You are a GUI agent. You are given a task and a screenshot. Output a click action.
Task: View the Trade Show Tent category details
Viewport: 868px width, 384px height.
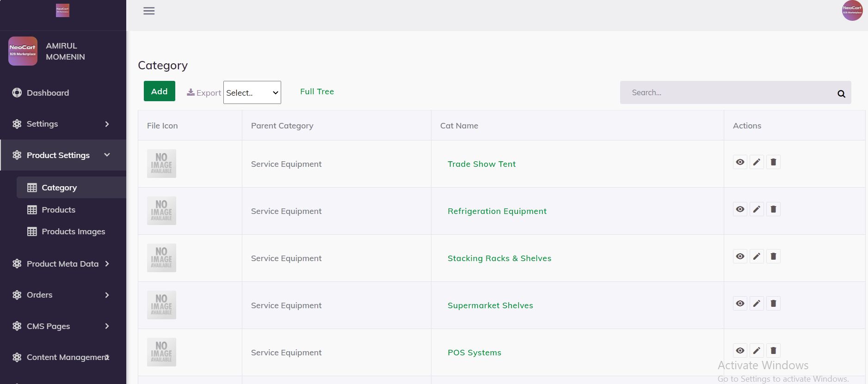coord(740,162)
